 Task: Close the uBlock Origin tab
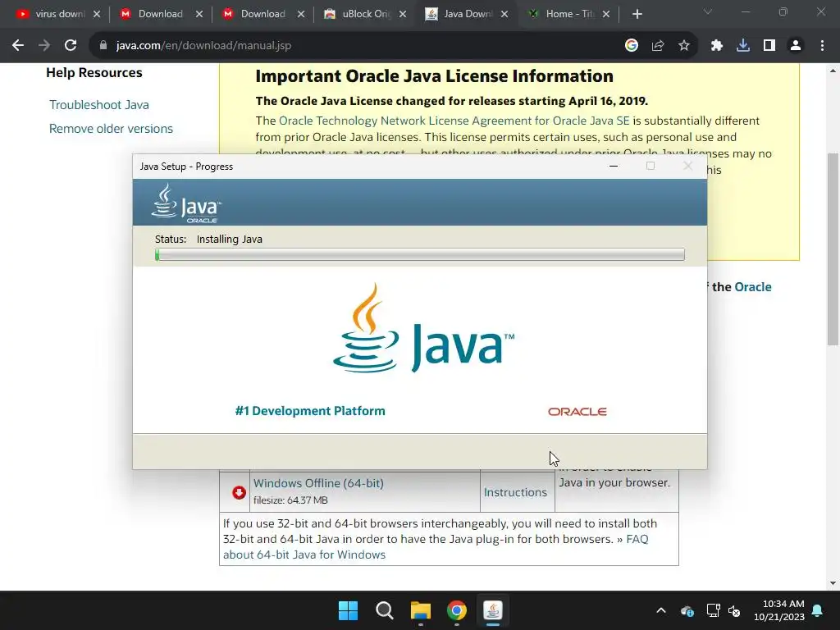403,14
